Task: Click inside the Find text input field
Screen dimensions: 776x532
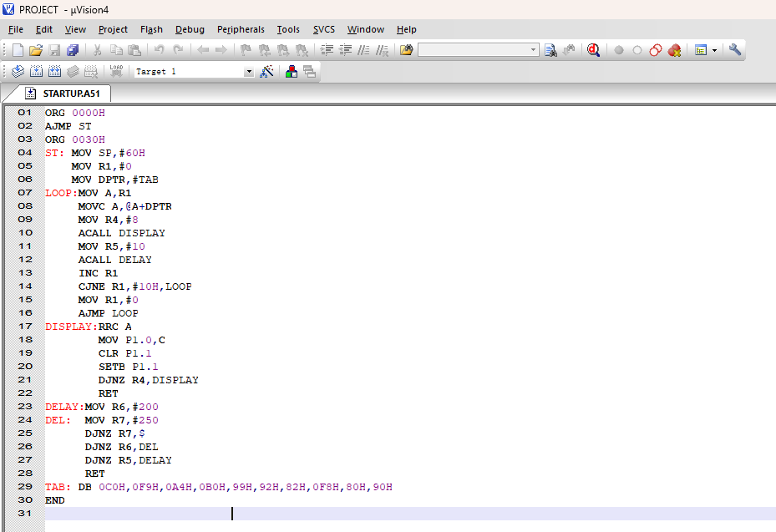Action: tap(473, 50)
